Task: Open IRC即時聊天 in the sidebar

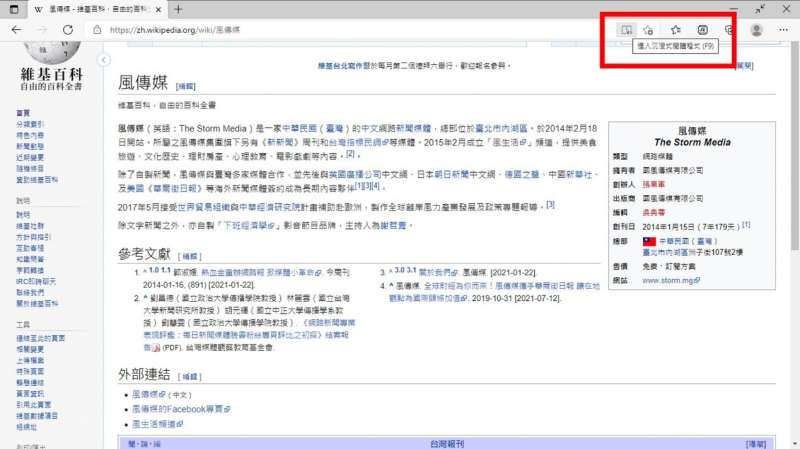Action: pos(36,282)
